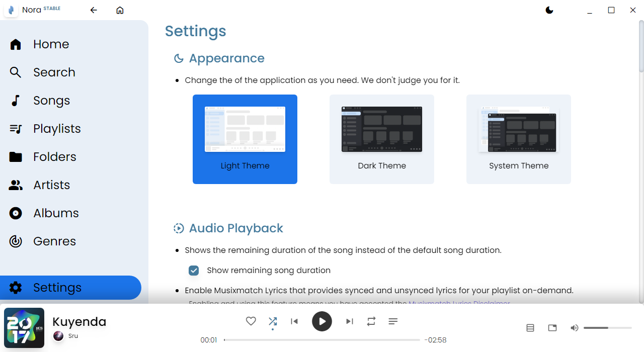644x352 pixels.
Task: Switch to mini player mode
Action: (x=552, y=327)
